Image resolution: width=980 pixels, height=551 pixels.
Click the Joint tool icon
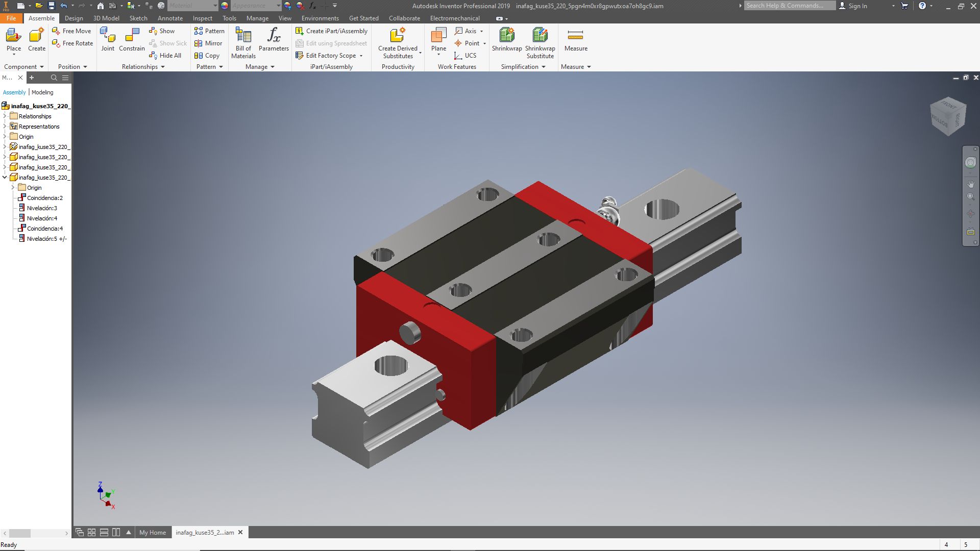108,40
